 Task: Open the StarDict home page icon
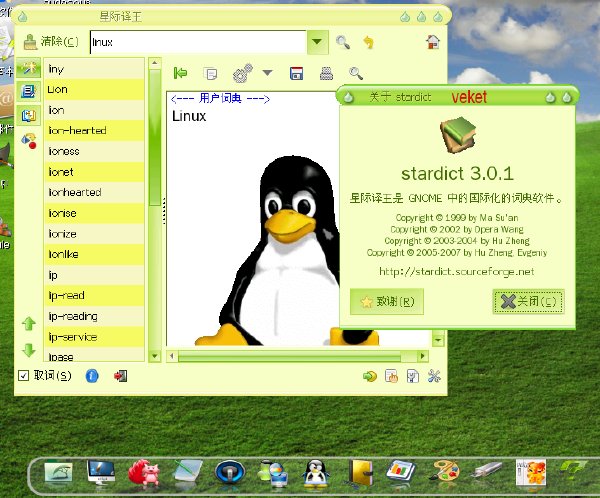433,42
